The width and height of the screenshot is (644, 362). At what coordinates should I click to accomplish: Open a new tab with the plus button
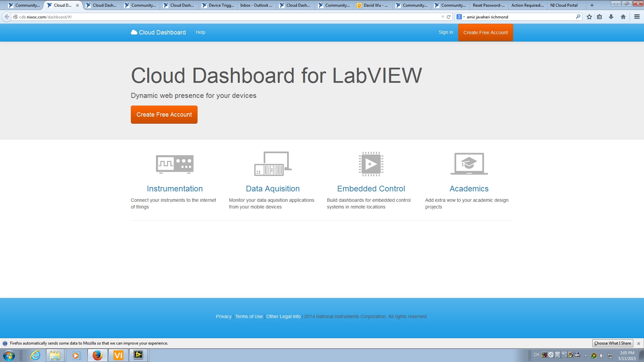[x=592, y=5]
